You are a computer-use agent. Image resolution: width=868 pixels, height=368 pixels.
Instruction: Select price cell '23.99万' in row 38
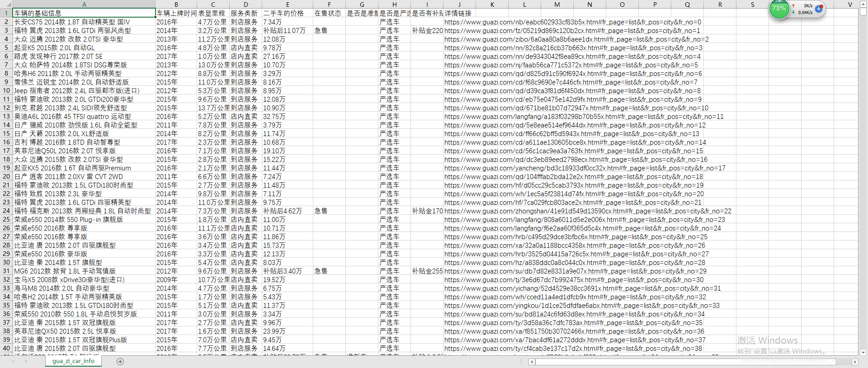(288, 331)
